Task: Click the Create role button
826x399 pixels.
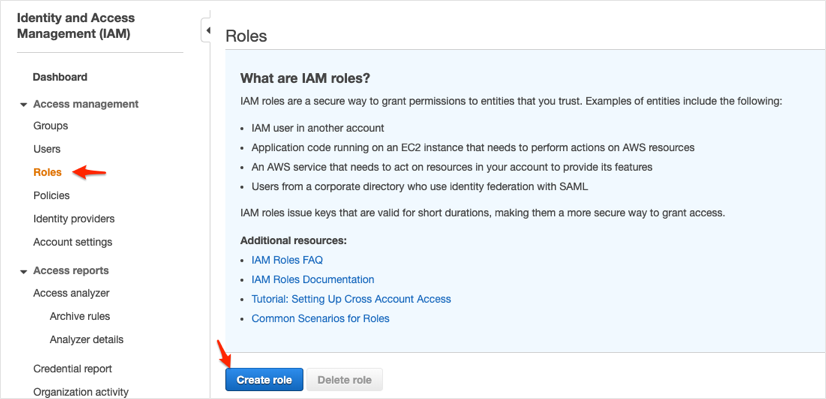Action: tap(264, 379)
